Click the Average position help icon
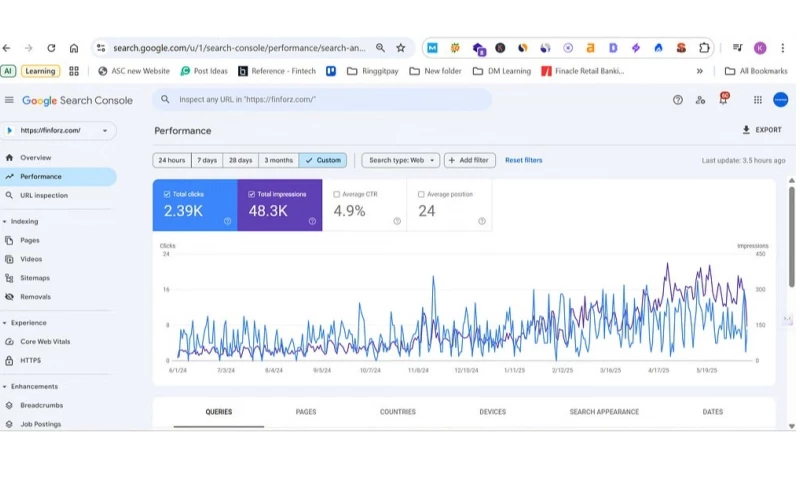This screenshot has height=480, width=800. click(482, 221)
